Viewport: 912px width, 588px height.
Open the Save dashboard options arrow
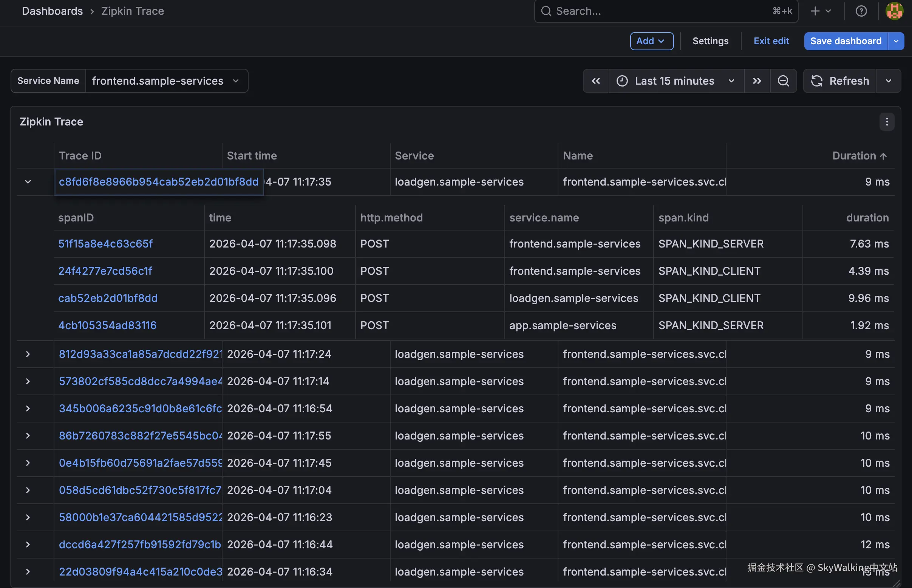coord(896,41)
